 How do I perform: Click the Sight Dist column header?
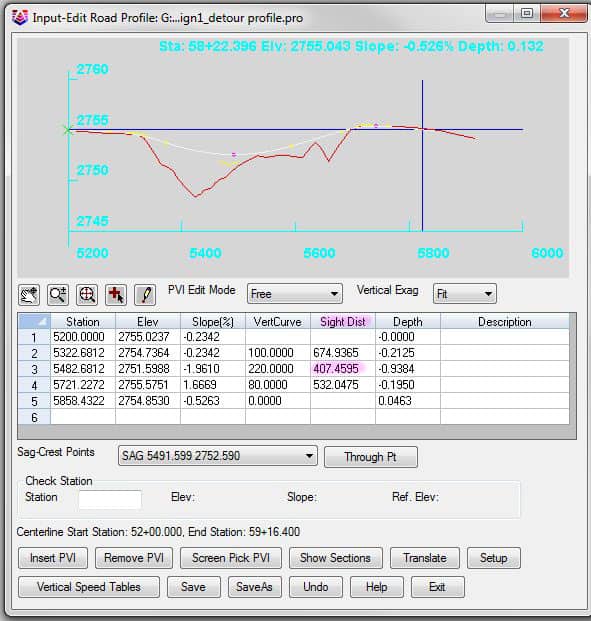(x=343, y=322)
